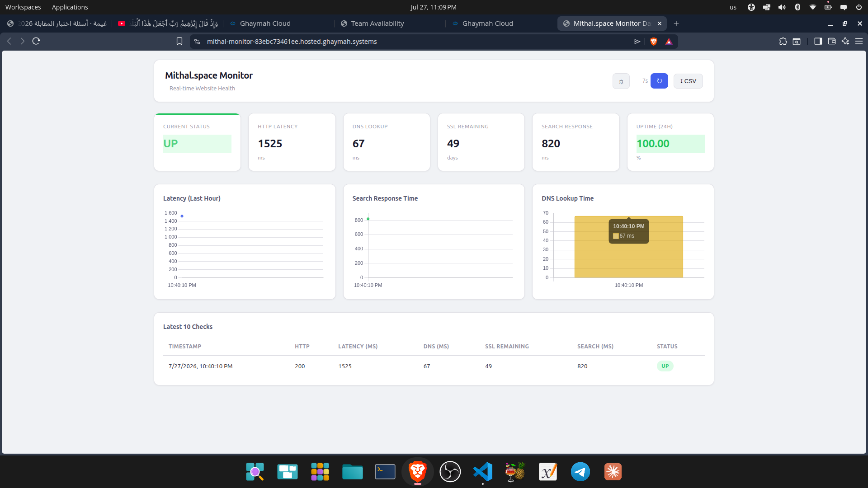Click the Uptime 100.00 value
Image resolution: width=868 pixels, height=488 pixels.
click(653, 144)
